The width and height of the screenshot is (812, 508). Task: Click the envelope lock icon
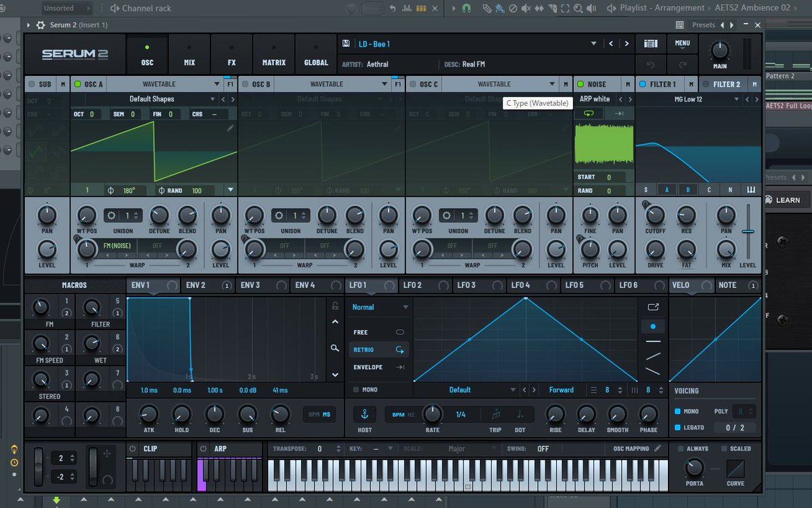335,306
